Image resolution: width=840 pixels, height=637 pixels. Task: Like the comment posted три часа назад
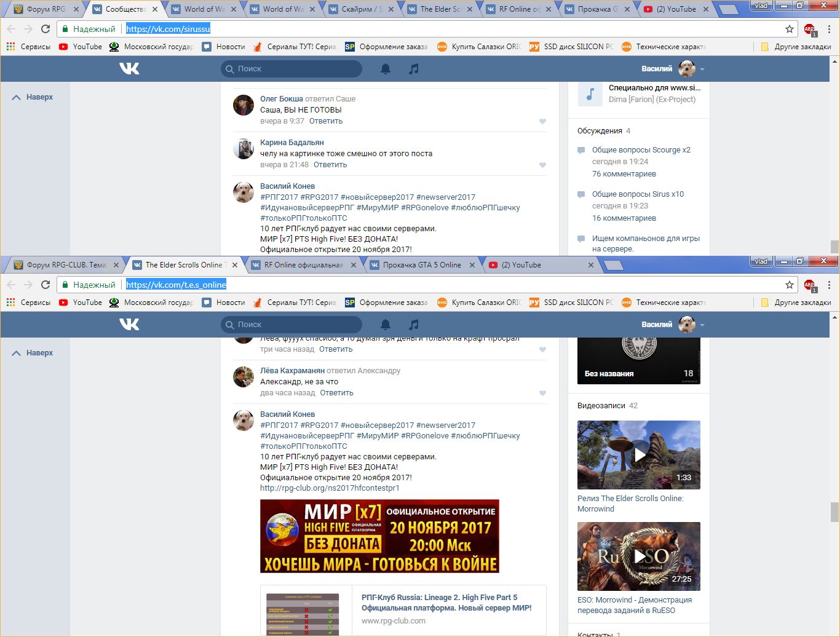point(542,350)
